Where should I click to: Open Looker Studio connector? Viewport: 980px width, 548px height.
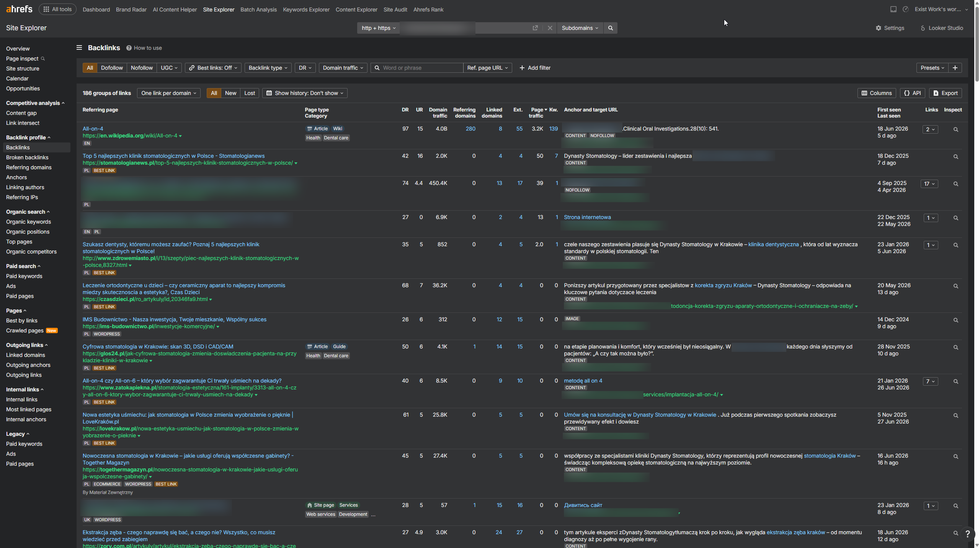coord(941,28)
